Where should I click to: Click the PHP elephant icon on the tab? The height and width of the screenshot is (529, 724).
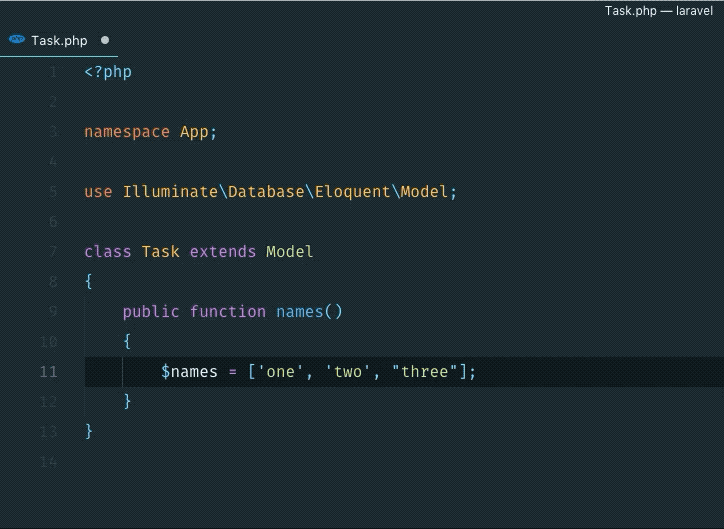tap(17, 40)
